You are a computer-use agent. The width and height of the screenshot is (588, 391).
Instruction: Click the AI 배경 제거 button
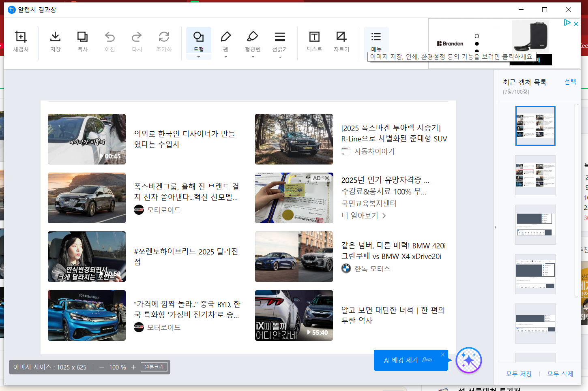(411, 360)
